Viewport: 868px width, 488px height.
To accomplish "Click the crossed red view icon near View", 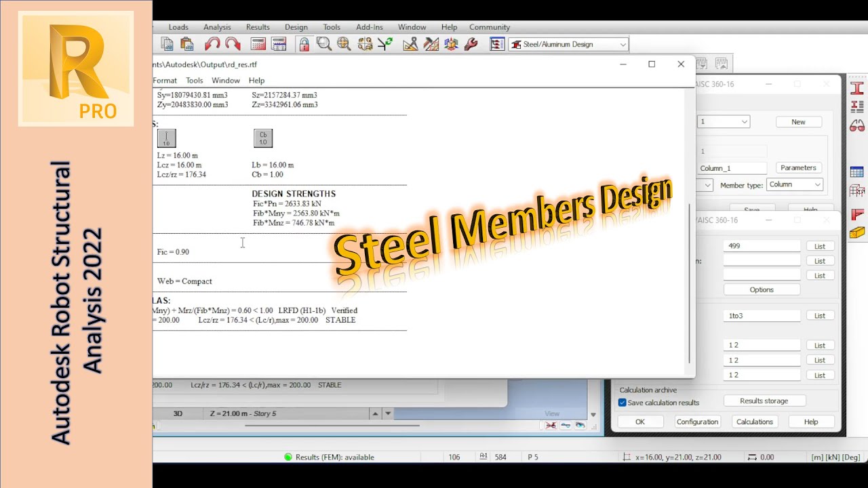I will [x=551, y=426].
